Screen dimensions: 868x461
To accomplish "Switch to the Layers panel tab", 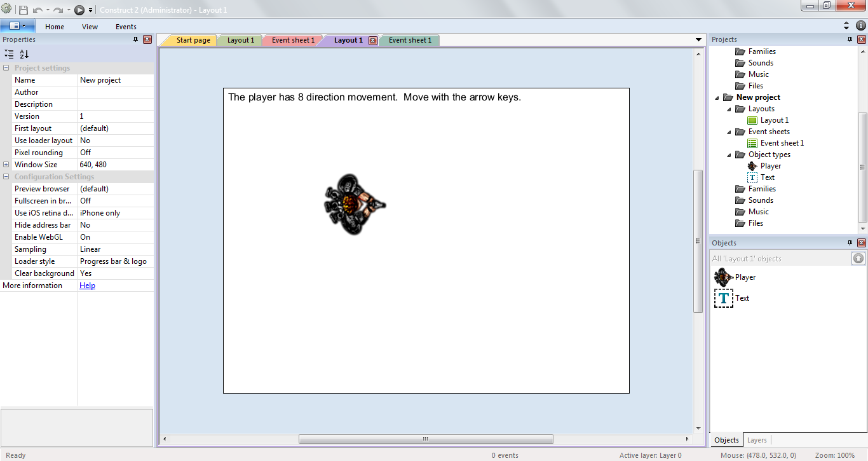I will point(757,439).
